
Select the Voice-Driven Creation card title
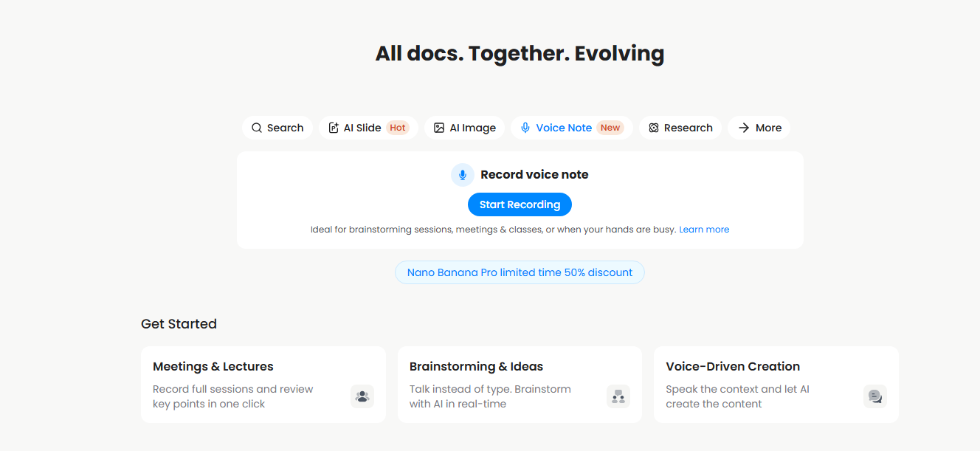(733, 366)
